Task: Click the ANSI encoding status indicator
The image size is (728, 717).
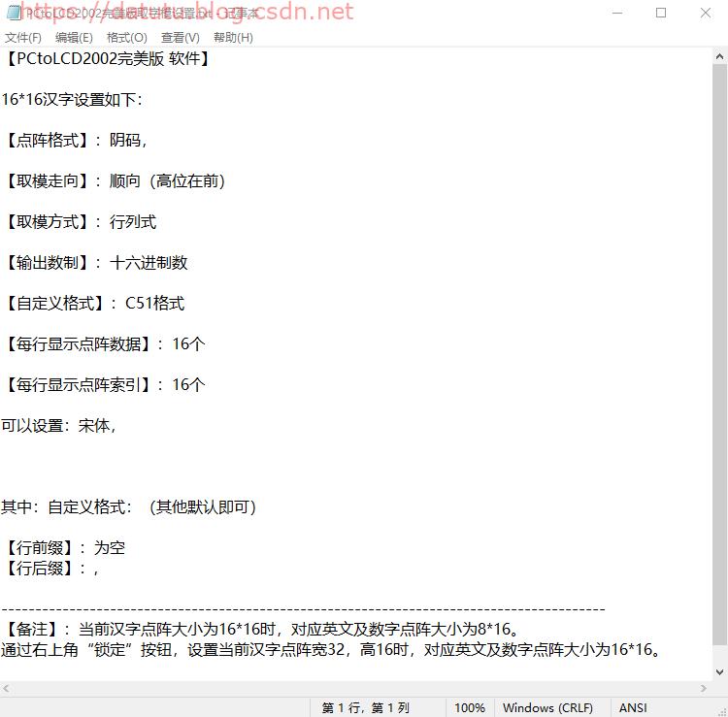Action: click(x=633, y=708)
